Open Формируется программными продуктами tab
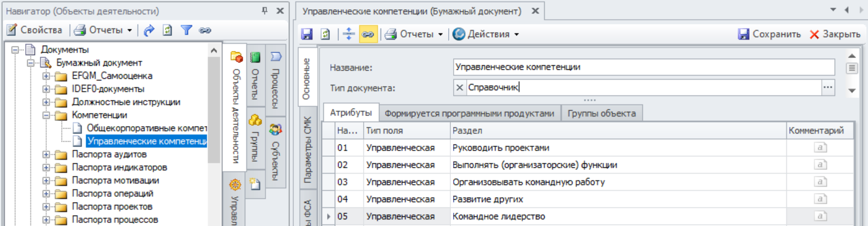 (x=469, y=113)
